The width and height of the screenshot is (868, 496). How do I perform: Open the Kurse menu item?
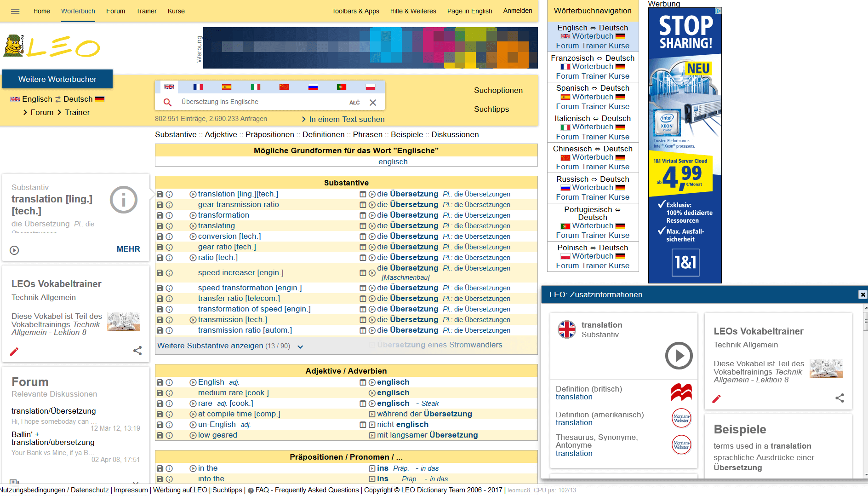(x=176, y=11)
